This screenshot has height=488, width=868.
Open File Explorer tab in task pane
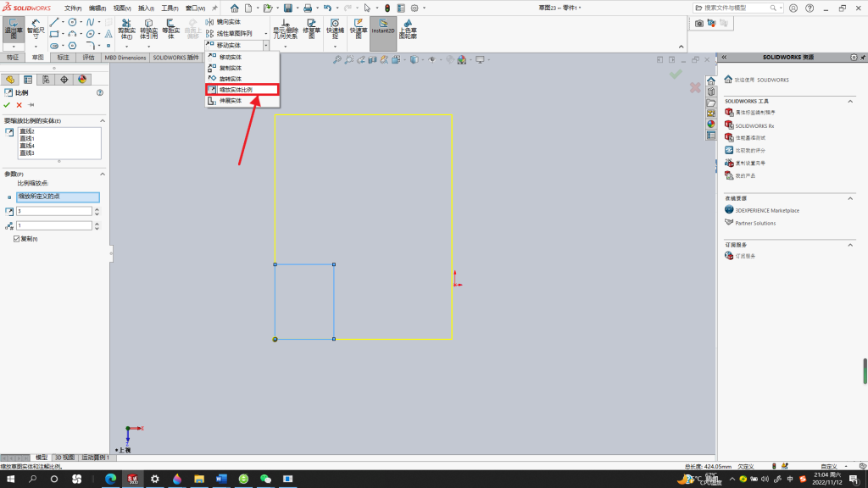tap(711, 103)
